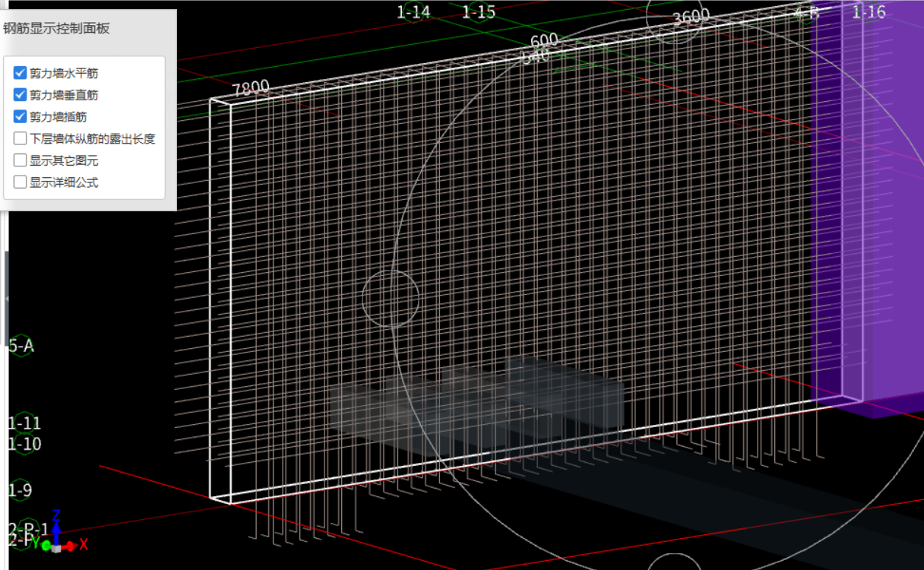Image resolution: width=924 pixels, height=570 pixels.
Task: Click axis label 1-14
Action: 413,11
